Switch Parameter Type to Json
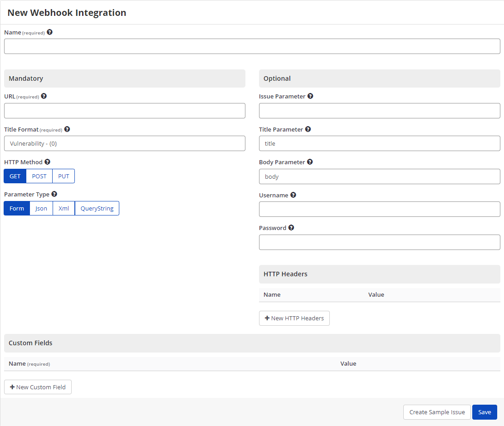This screenshot has height=426, width=504. (41, 208)
